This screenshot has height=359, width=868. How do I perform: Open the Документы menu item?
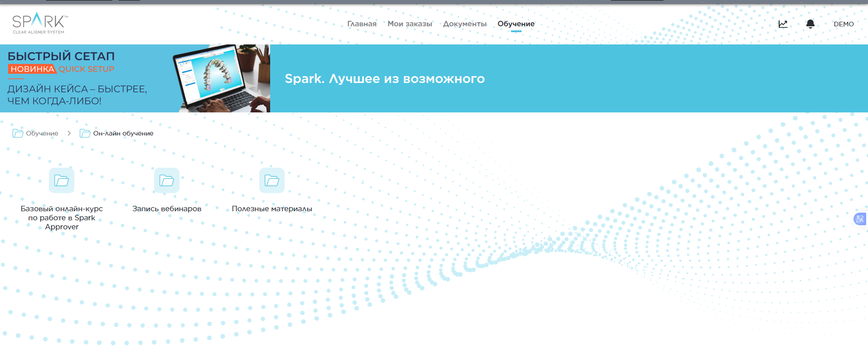(465, 24)
